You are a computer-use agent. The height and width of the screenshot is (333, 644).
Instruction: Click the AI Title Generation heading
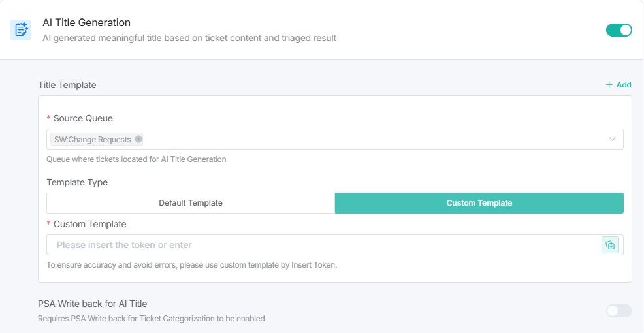pyautogui.click(x=86, y=23)
